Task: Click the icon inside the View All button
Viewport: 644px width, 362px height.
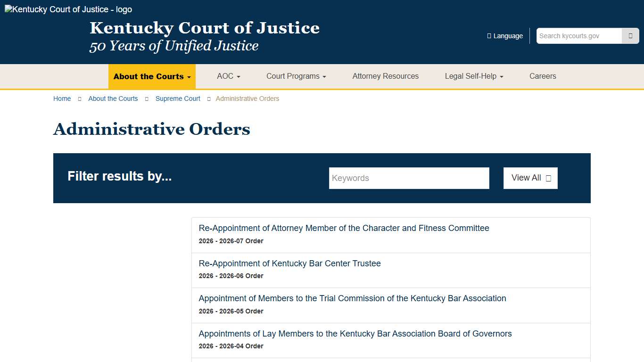Action: [548, 178]
